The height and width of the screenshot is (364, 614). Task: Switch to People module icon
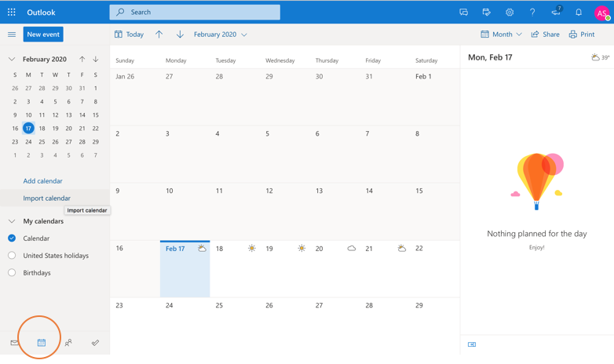click(x=68, y=343)
